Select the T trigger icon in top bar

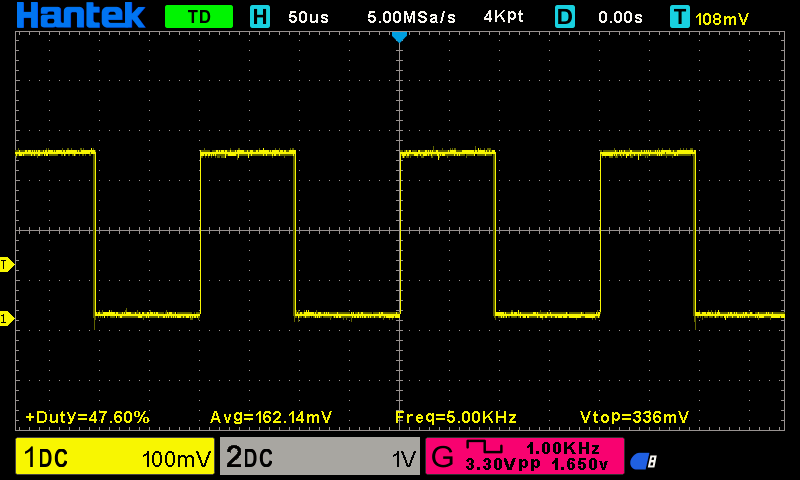681,17
